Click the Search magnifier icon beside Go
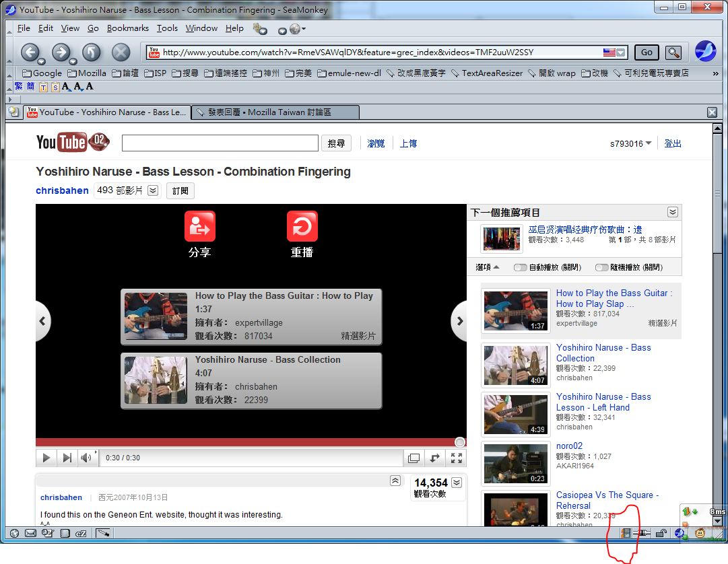The width and height of the screenshot is (728, 564). point(673,52)
